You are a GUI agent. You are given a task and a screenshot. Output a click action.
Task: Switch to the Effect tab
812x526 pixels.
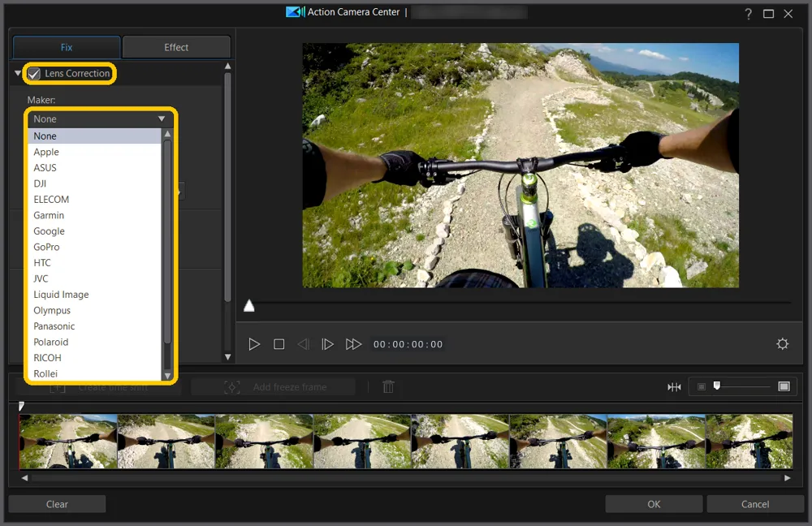coord(176,47)
